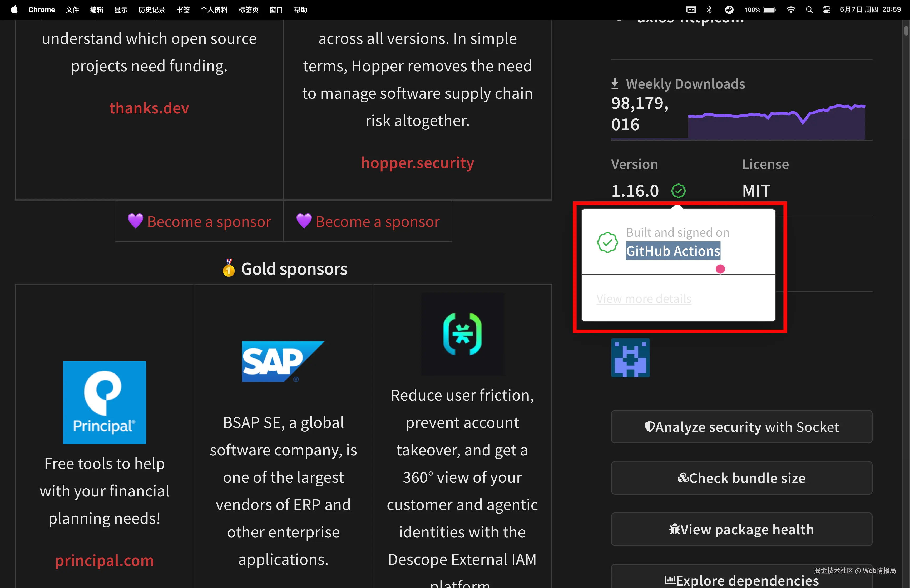Open the 文件 menu
910x588 pixels.
tap(72, 9)
